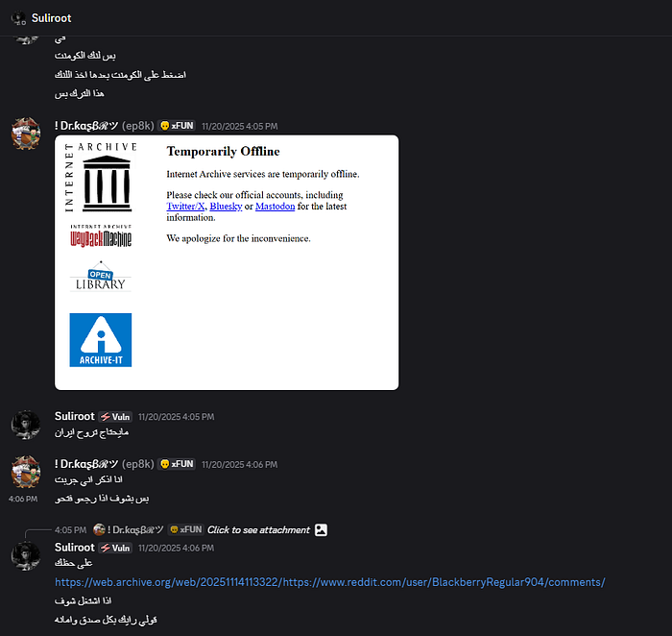Click the Archive-It logo in the attachment image
Viewport: 672px width, 636px height.
[x=101, y=340]
